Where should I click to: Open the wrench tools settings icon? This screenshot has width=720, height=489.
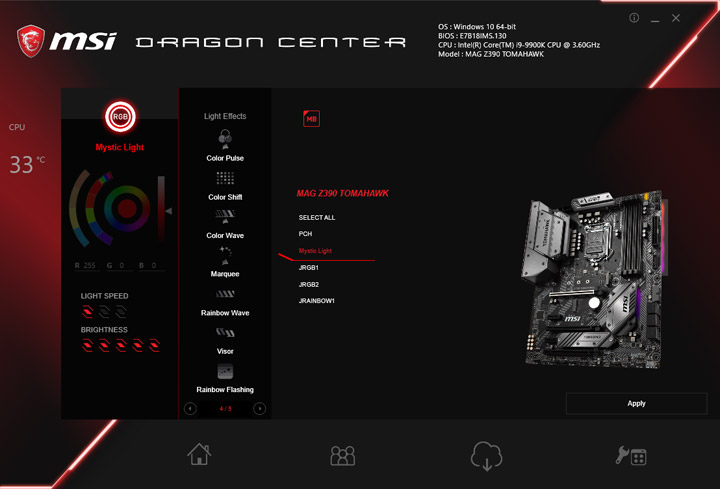tap(631, 456)
